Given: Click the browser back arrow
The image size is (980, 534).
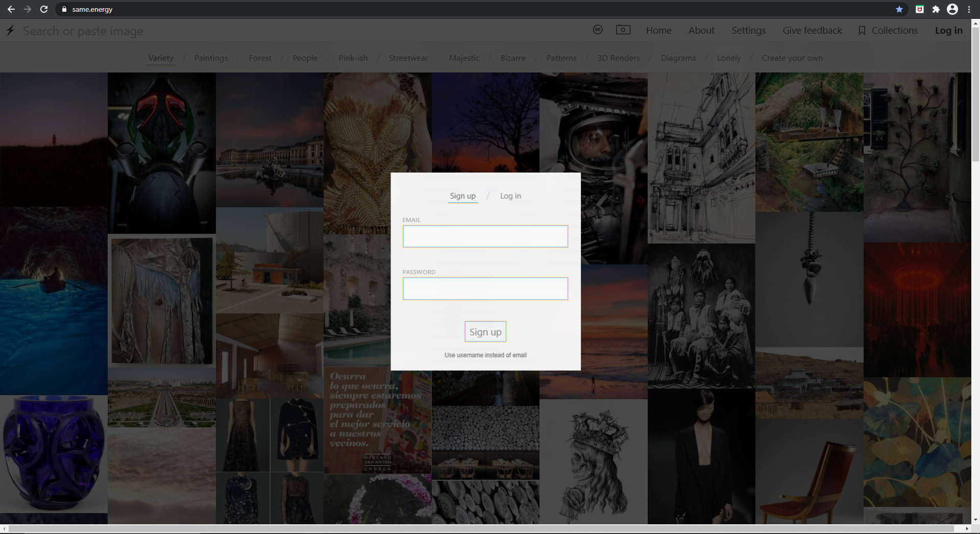Looking at the screenshot, I should coord(11,9).
